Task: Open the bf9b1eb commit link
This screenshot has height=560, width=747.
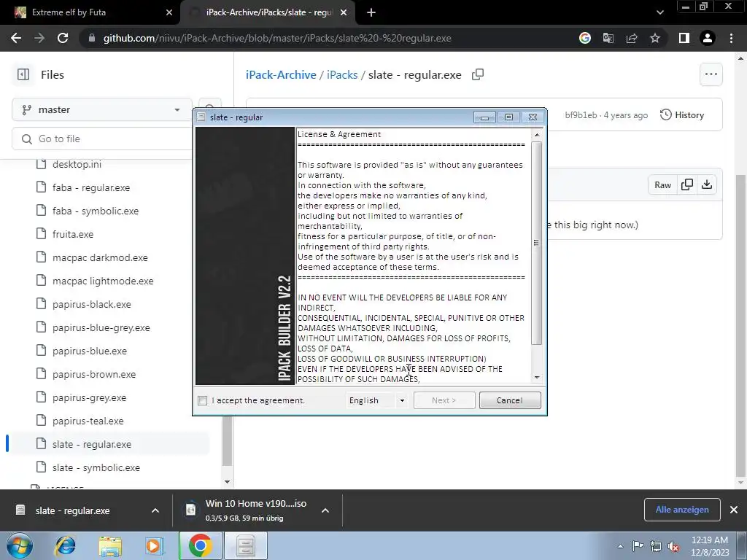Action: [x=581, y=115]
